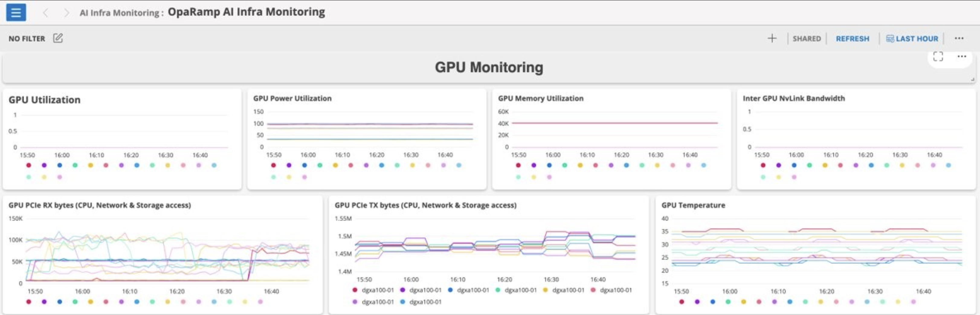980x315 pixels.
Task: Click the edit filter pencil icon
Action: (58, 38)
